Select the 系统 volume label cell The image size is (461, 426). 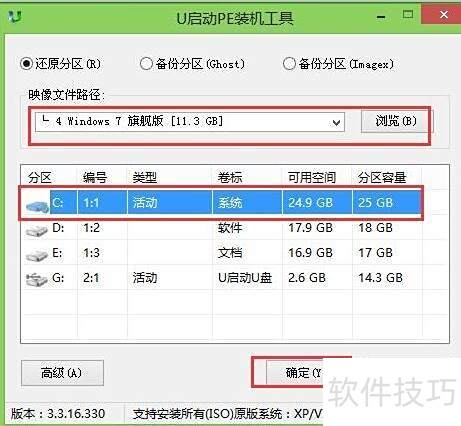click(x=247, y=202)
